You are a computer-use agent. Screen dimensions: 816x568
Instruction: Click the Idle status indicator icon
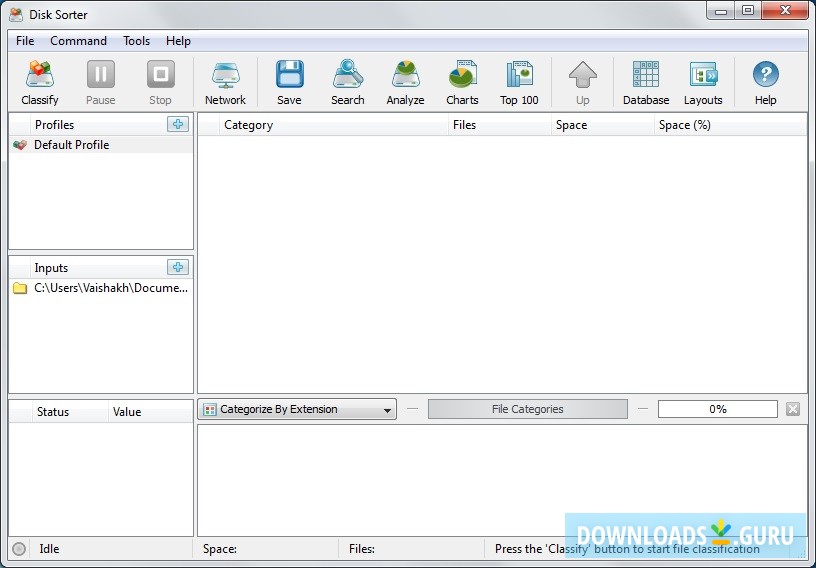19,549
